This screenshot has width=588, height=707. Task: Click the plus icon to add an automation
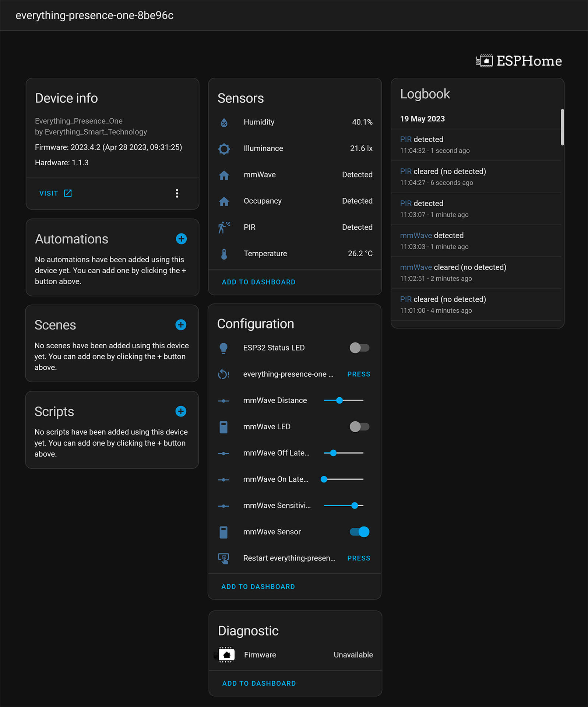[x=181, y=239]
